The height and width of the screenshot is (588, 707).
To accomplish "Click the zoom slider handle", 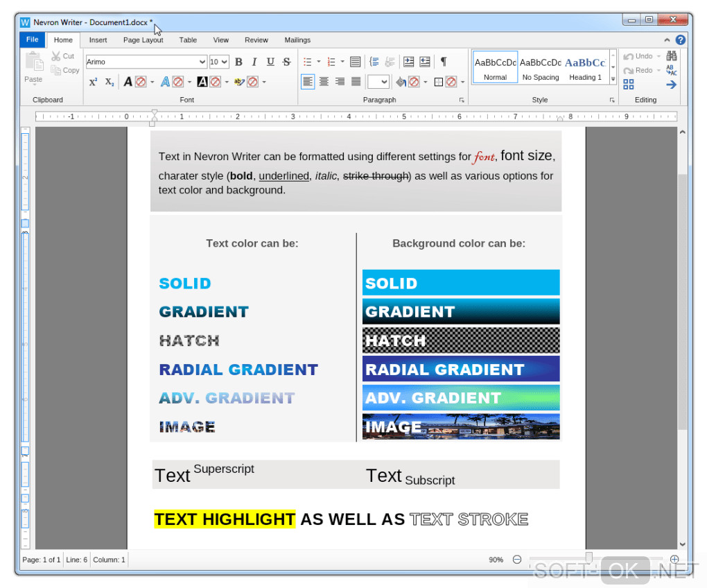I will coord(588,557).
